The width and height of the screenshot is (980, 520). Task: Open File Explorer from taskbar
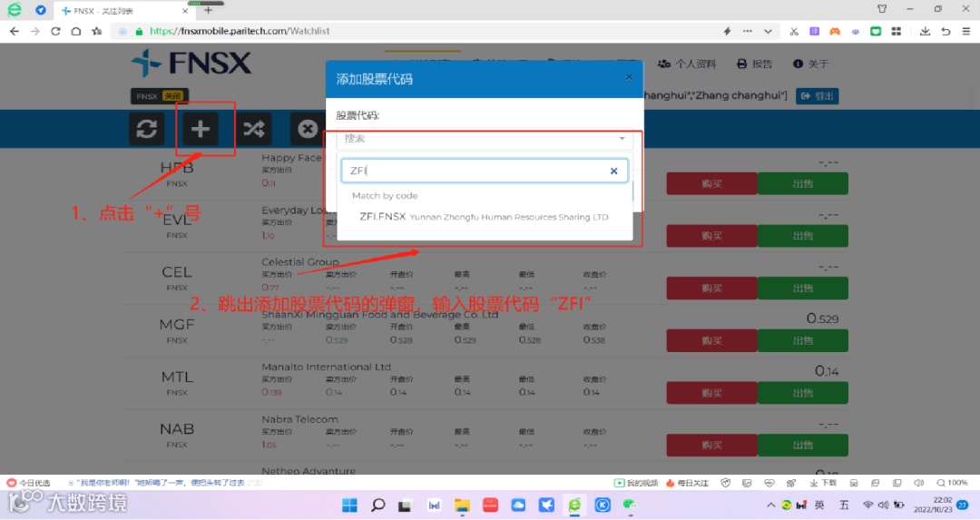[462, 505]
